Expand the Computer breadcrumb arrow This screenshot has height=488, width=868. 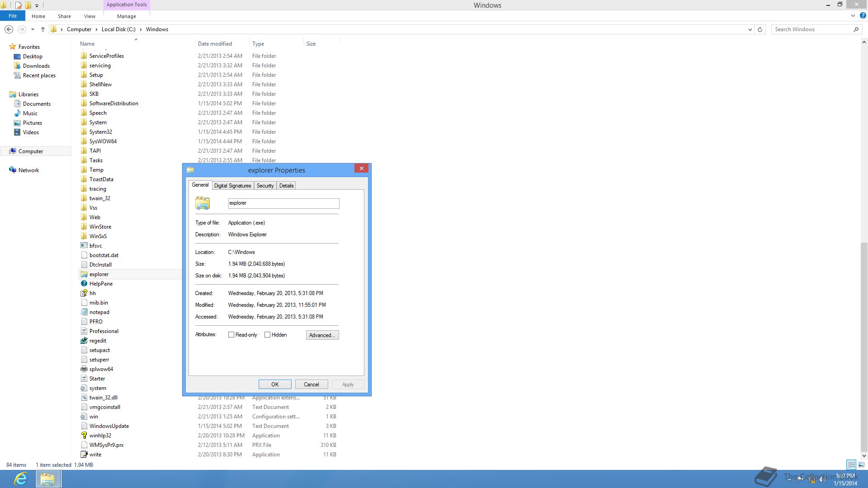click(96, 29)
